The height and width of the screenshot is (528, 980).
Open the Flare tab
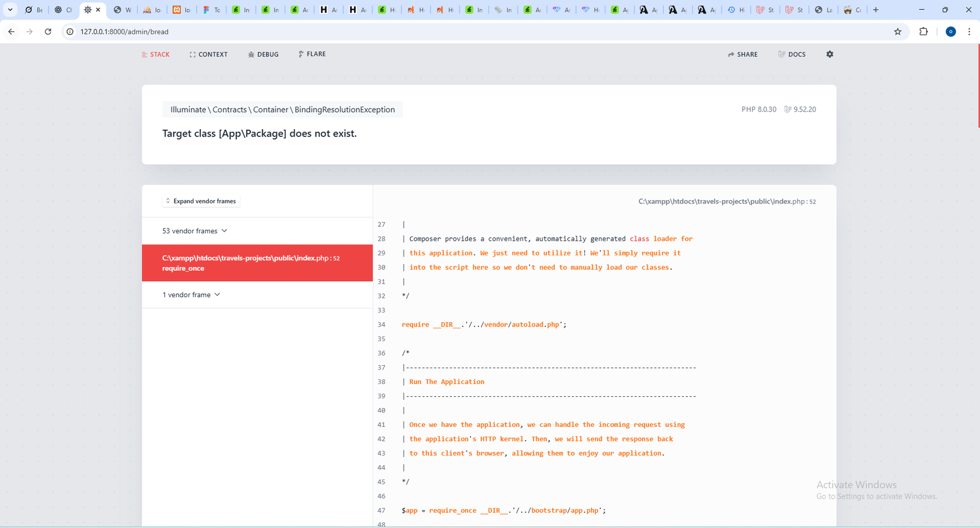click(312, 55)
